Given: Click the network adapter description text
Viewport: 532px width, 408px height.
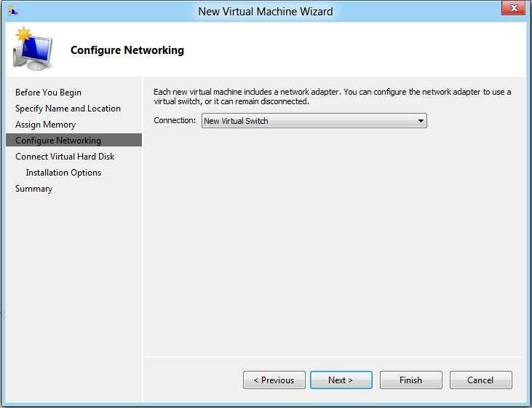Looking at the screenshot, I should (x=333, y=96).
